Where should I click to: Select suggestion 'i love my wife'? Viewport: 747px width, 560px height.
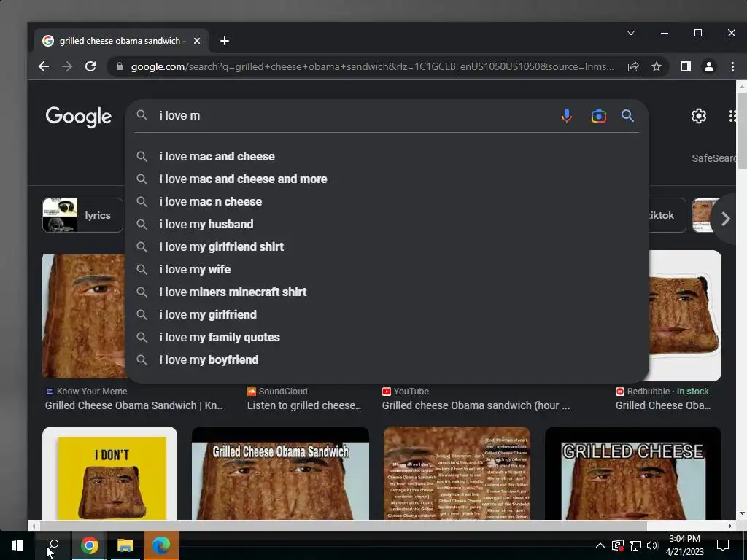coord(387,270)
